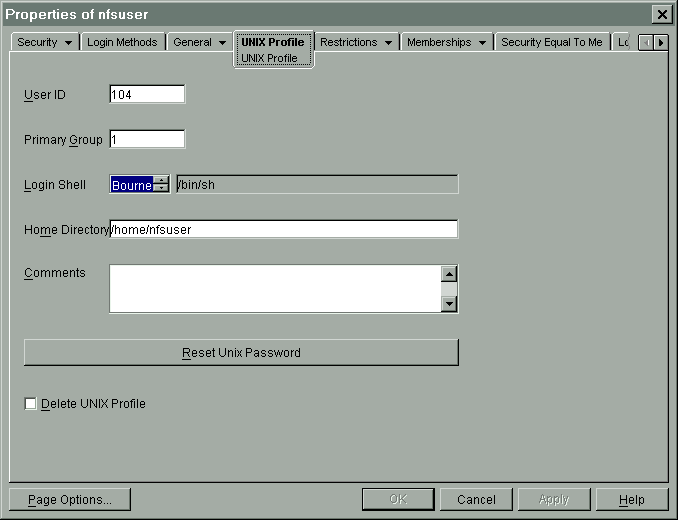This screenshot has height=520, width=678.
Task: Click the User ID label
Action: (x=45, y=95)
